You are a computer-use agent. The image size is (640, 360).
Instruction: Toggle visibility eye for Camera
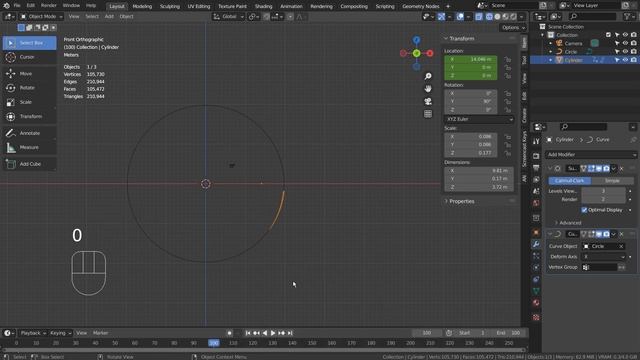[x=625, y=43]
